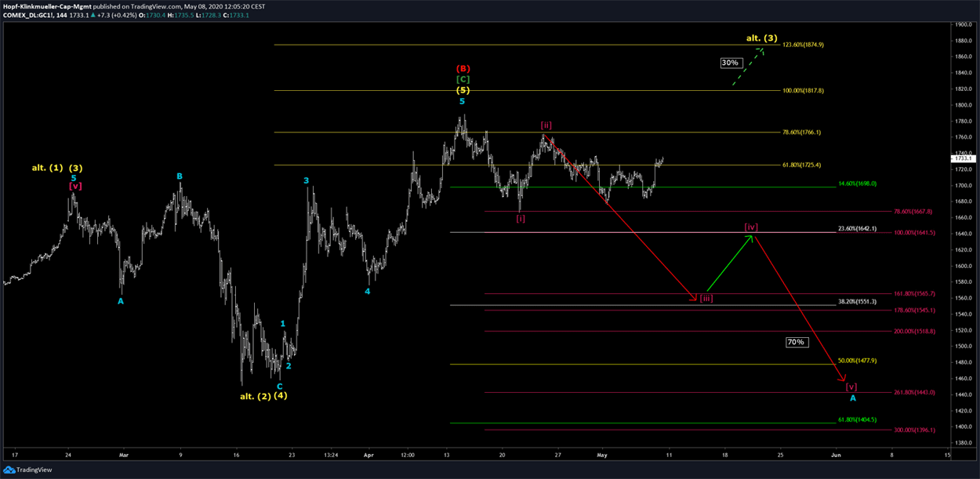
Task: Click the magenta [iii] wave target label
Action: (706, 298)
